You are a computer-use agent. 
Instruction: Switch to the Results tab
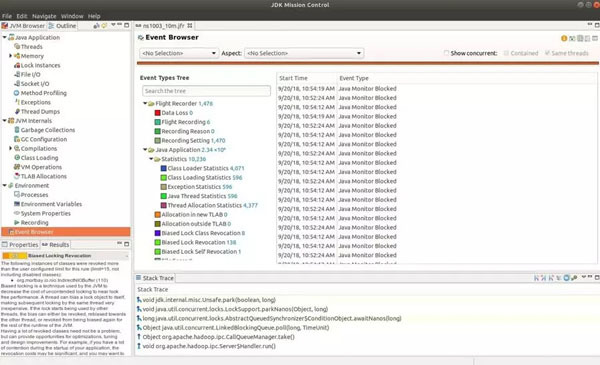coord(55,244)
